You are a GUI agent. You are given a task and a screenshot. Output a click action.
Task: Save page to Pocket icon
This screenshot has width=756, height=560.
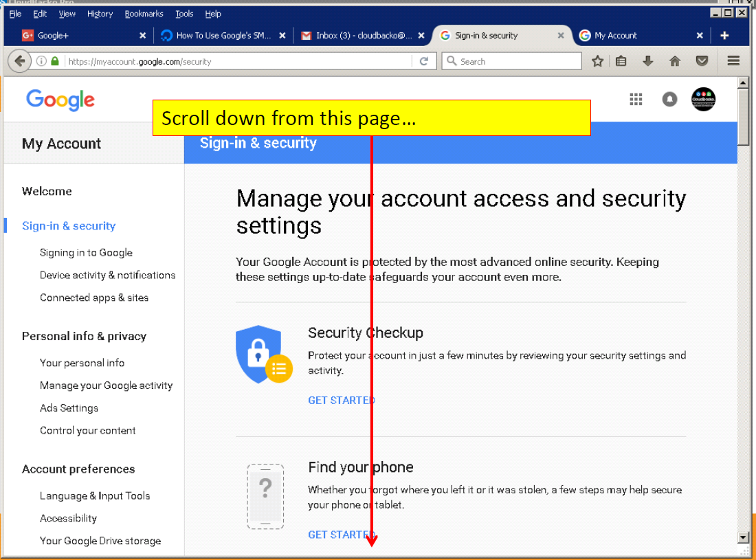coord(702,61)
